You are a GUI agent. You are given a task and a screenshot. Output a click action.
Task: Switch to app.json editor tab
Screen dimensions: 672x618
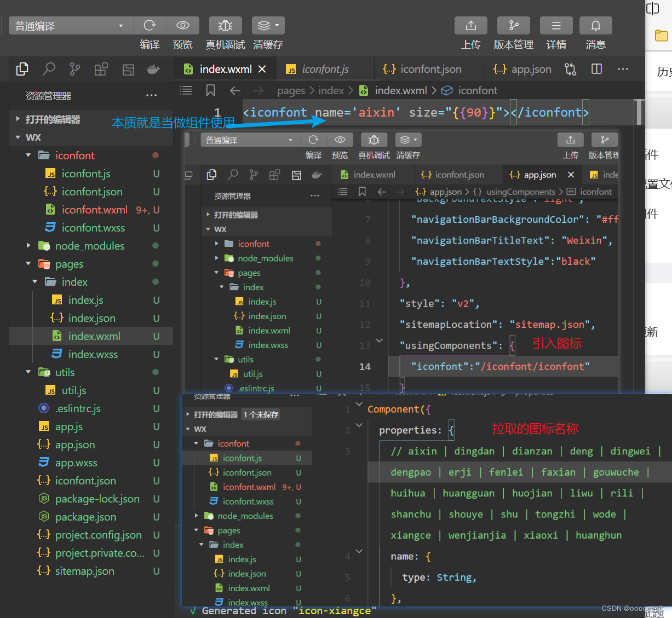click(522, 69)
